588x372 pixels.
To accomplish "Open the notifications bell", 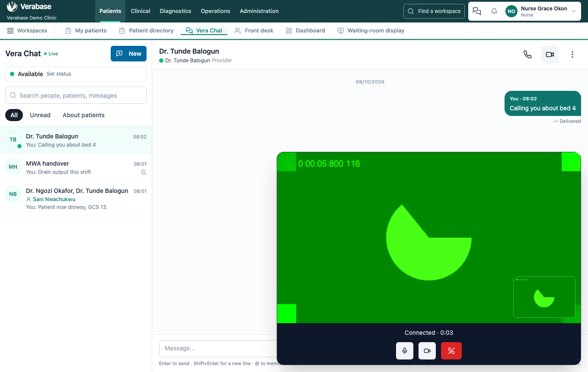I will click(494, 11).
